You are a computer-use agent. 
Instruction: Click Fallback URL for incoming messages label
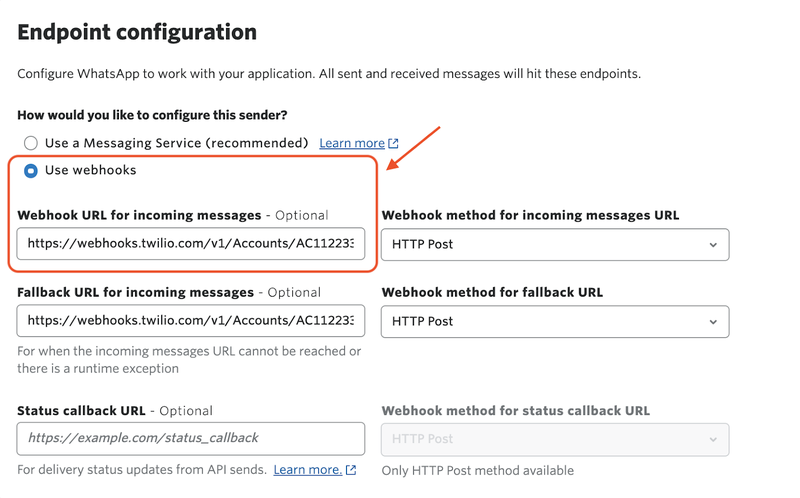coord(135,292)
